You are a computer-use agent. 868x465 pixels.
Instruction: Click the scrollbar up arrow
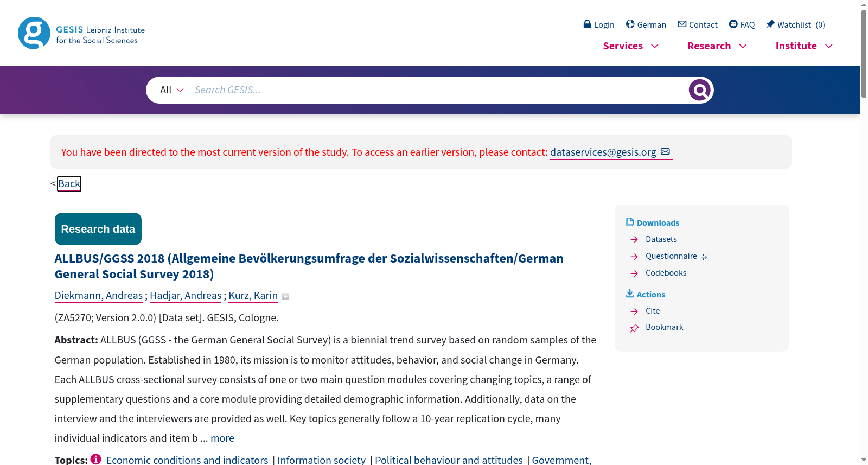point(864,4)
